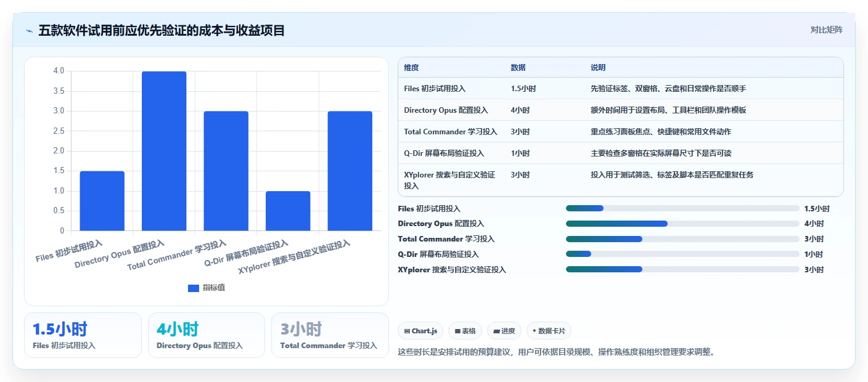Select the 进度 tag chip
The image size is (868, 382).
pyautogui.click(x=504, y=331)
